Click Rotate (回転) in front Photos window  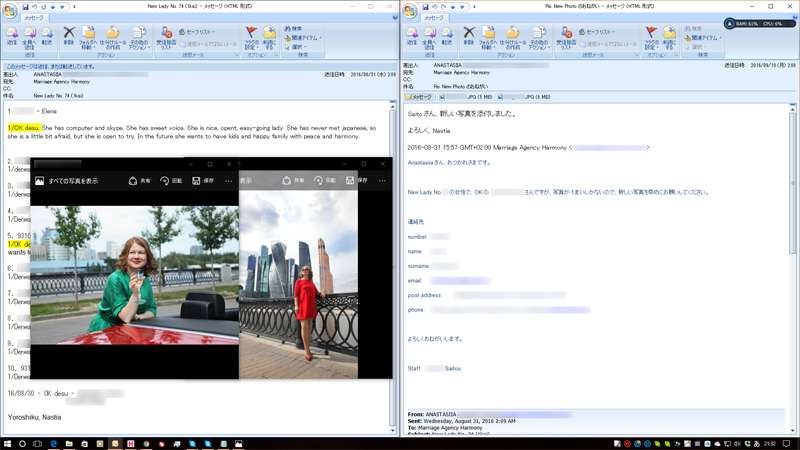pyautogui.click(x=171, y=181)
